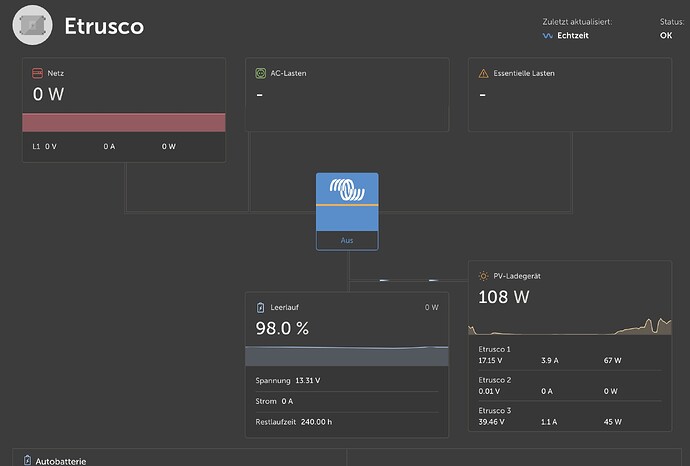Click the Autobatterie battery icon
The image size is (690, 466).
pos(27,460)
